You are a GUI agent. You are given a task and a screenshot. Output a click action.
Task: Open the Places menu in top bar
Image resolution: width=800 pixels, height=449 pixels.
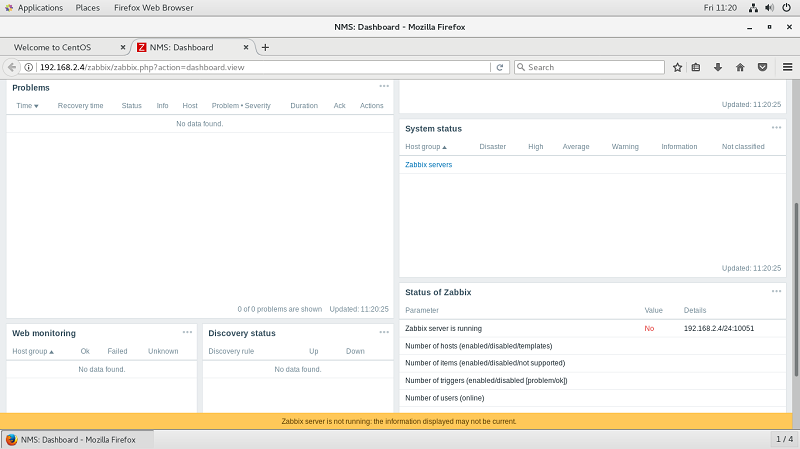click(x=87, y=7)
